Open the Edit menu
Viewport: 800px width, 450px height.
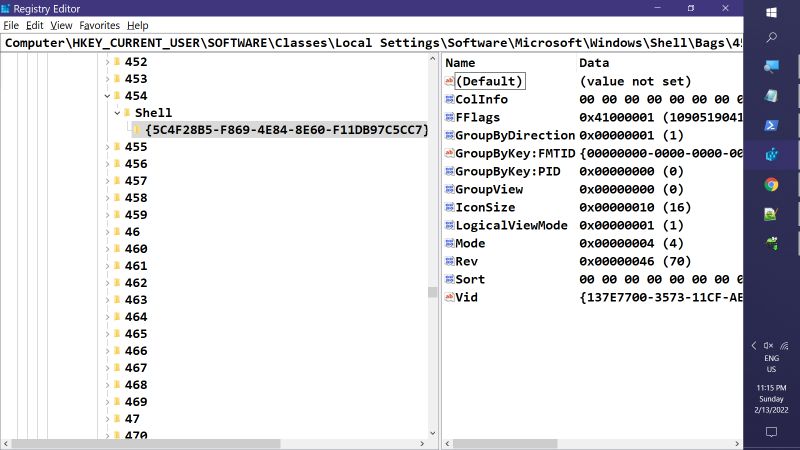pyautogui.click(x=35, y=26)
